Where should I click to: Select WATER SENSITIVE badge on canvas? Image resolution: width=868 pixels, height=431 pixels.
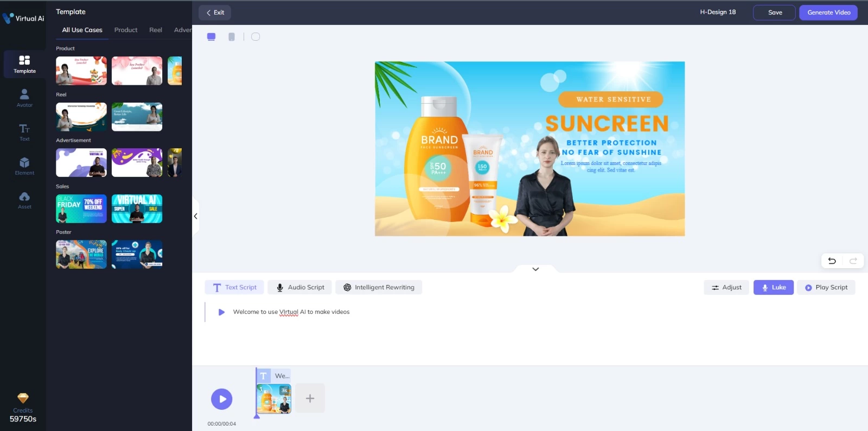(611, 99)
